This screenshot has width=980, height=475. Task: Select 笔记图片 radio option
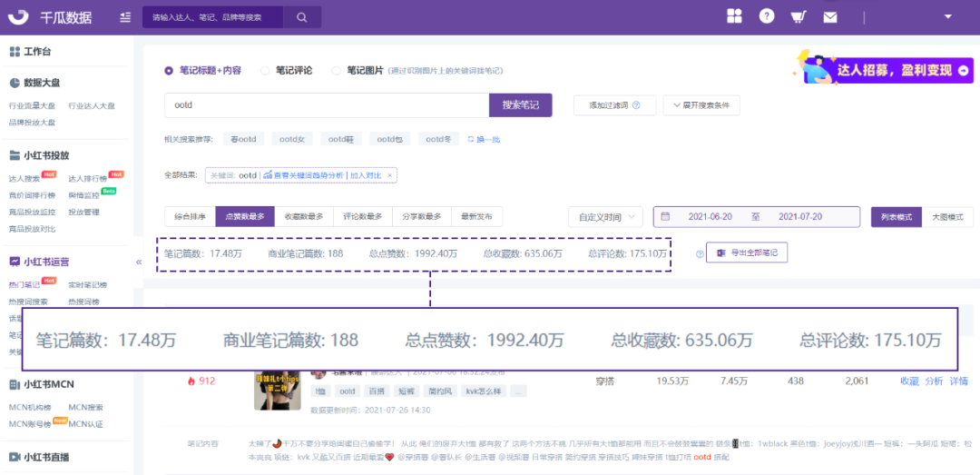coord(337,70)
